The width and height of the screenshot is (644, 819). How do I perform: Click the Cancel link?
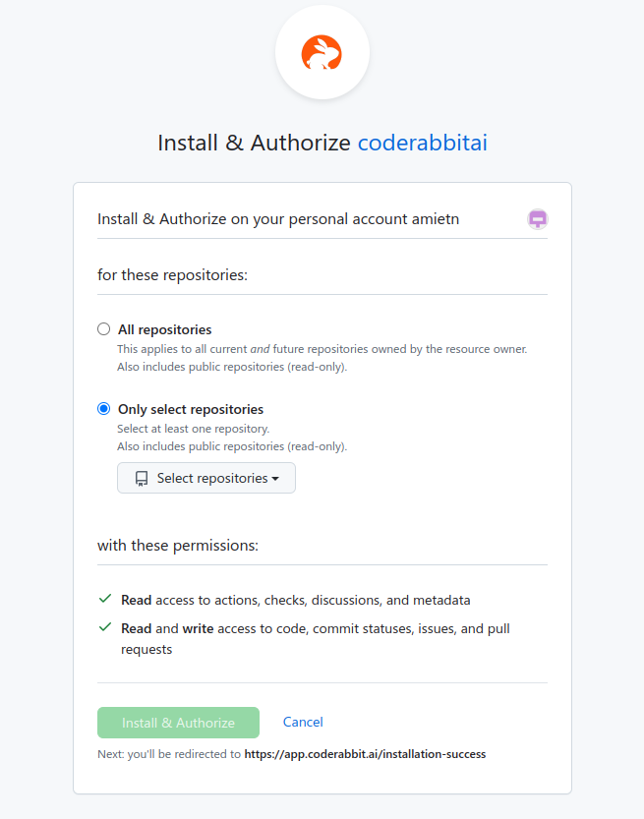click(x=303, y=722)
